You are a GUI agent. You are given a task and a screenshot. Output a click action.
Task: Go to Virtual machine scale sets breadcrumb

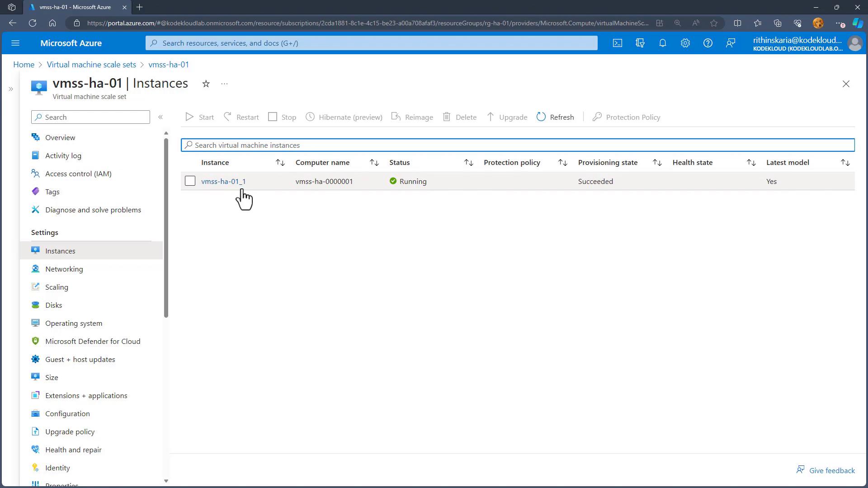click(x=91, y=65)
